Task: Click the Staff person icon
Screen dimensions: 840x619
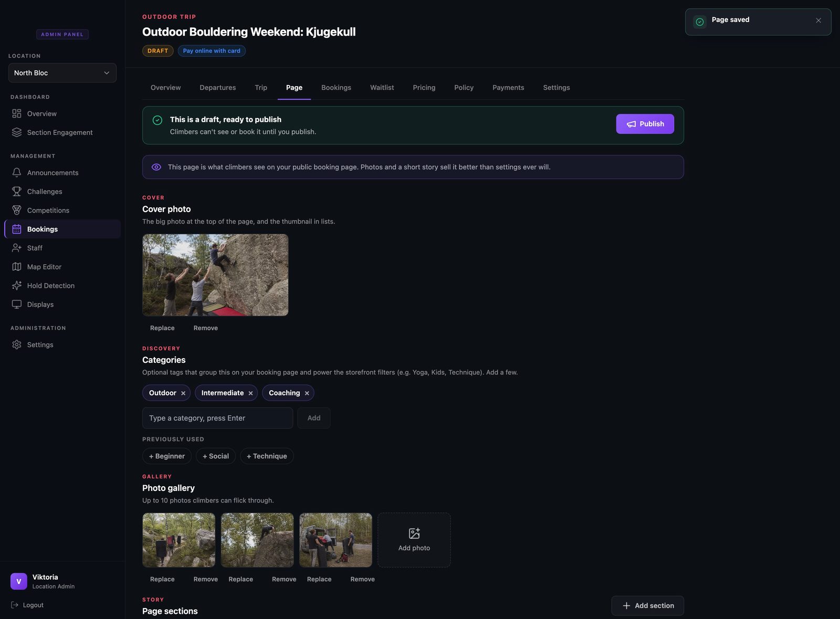Action: (x=17, y=248)
